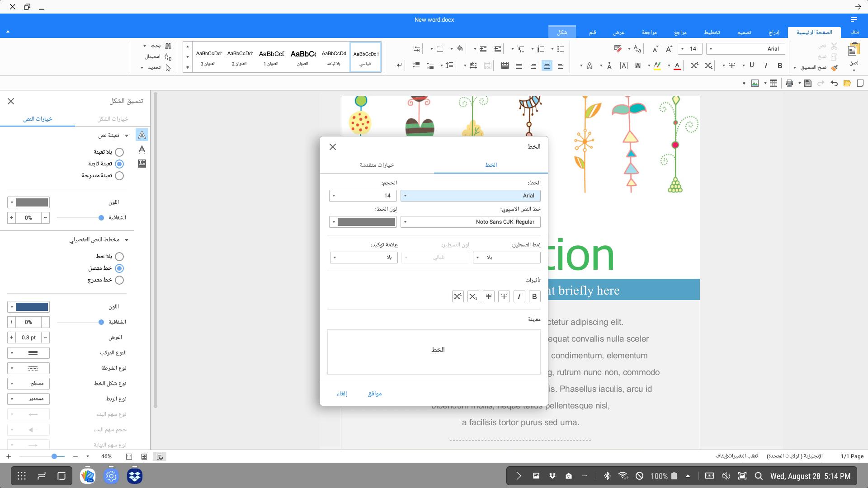868x488 pixels.
Task: Click the text highlight color icon
Action: point(657,66)
